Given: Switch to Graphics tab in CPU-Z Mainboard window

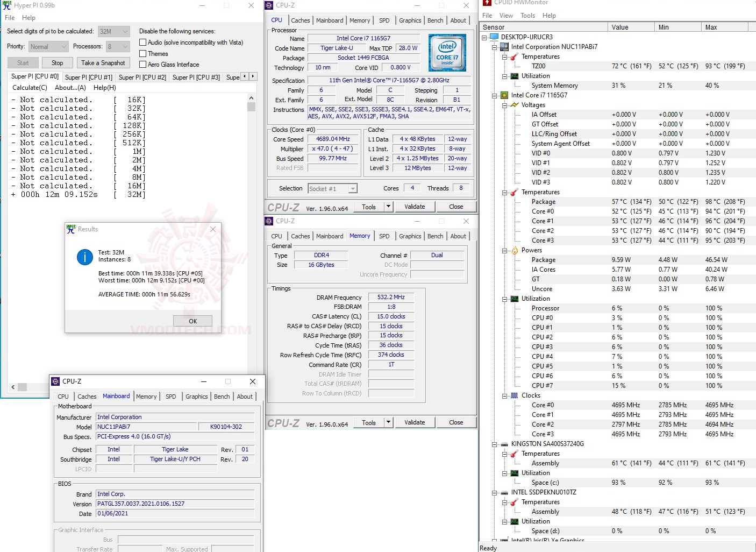Looking at the screenshot, I should click(x=197, y=397).
